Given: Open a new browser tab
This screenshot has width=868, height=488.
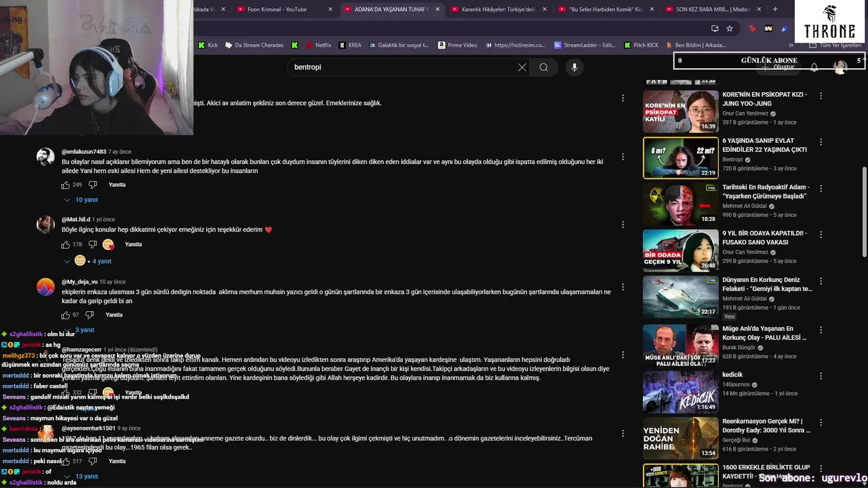Looking at the screenshot, I should (x=776, y=9).
